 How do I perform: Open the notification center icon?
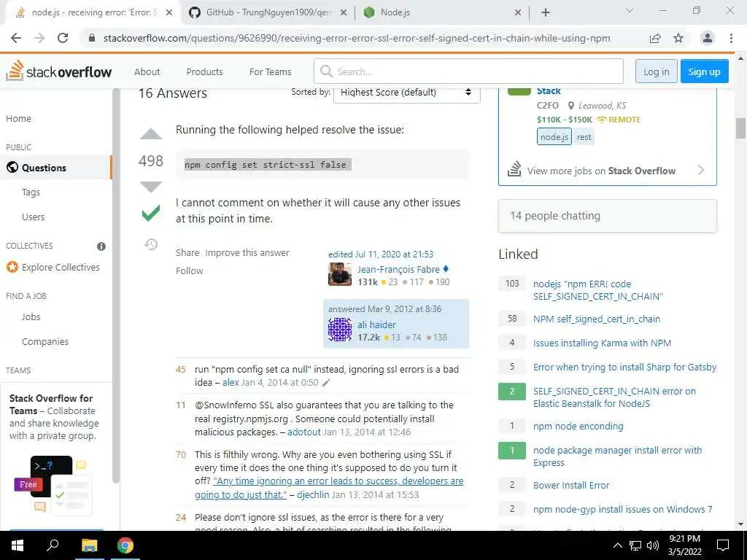pos(723,545)
